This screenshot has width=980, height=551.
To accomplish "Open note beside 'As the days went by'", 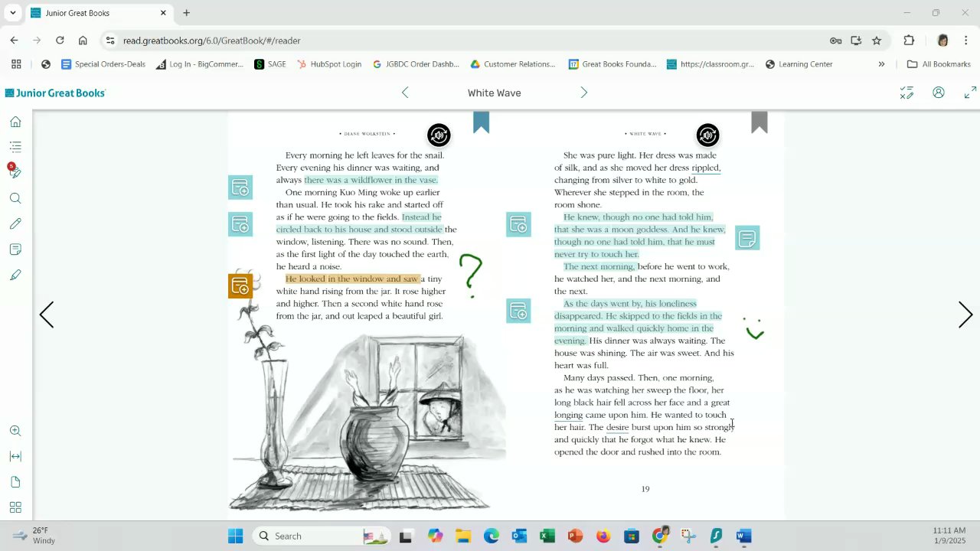I will coord(518,311).
